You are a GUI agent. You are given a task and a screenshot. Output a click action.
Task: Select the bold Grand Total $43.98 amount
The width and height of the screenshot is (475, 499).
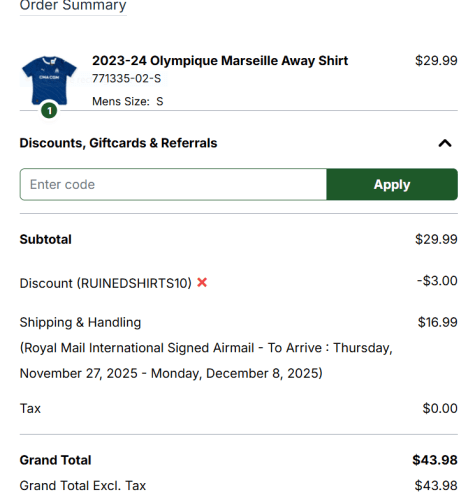click(435, 460)
